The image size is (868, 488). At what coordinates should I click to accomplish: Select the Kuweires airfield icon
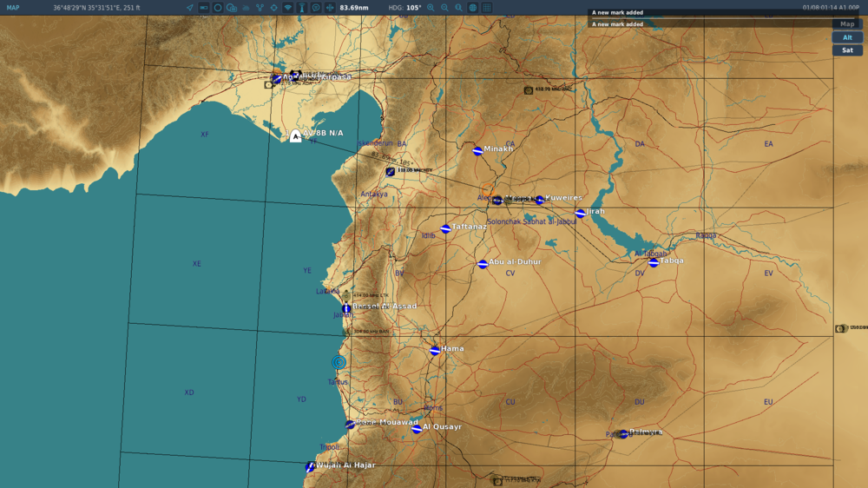[540, 200]
